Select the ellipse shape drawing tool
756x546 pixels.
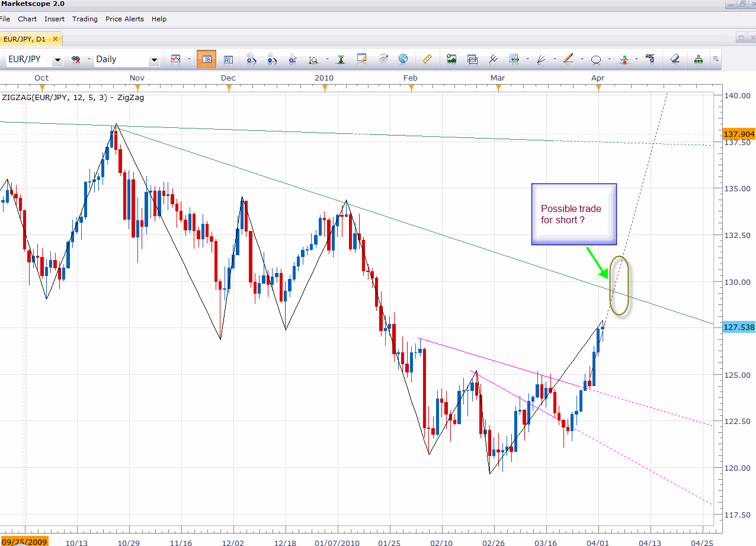(x=596, y=59)
